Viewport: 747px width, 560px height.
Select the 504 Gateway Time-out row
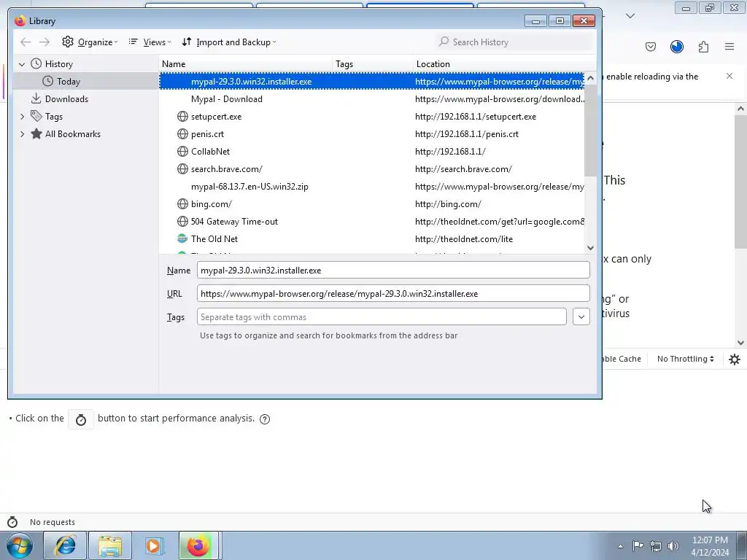pyautogui.click(x=371, y=222)
